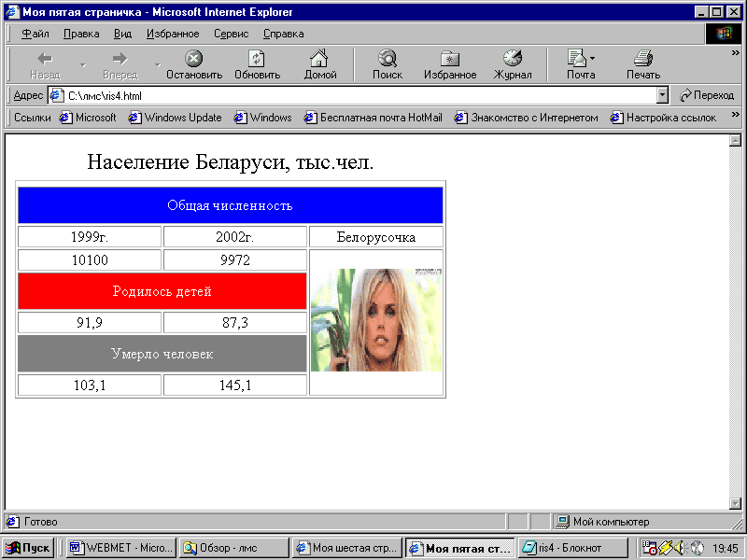Expand the Почта dropdown arrow
The height and width of the screenshot is (560, 747).
592,59
